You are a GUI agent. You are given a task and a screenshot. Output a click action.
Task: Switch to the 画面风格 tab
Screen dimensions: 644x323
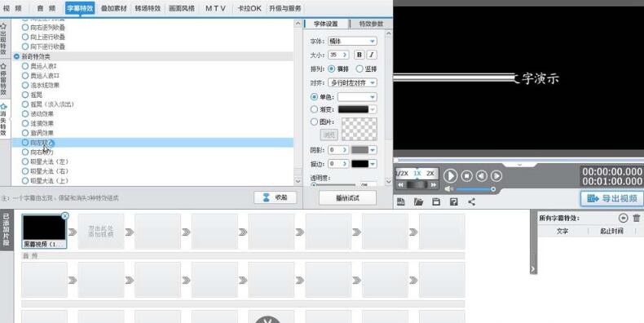(182, 8)
